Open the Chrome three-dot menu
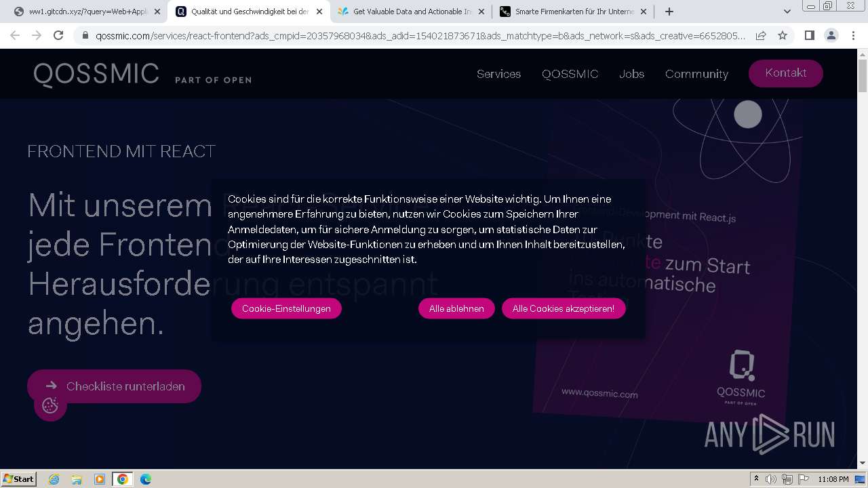868x488 pixels. (852, 35)
